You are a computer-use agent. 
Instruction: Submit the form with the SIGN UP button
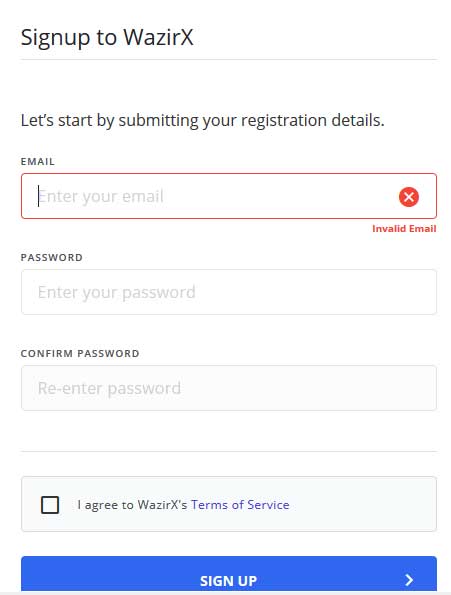pyautogui.click(x=229, y=575)
